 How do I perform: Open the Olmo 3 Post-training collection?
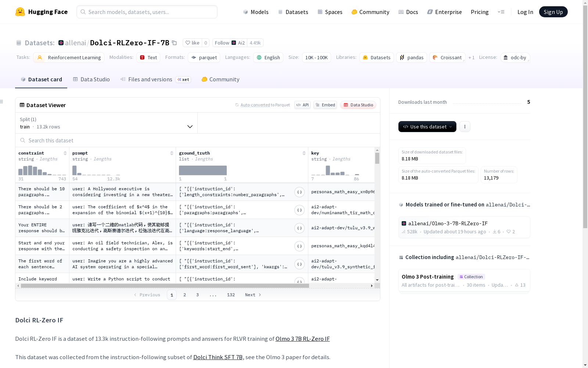click(464, 280)
